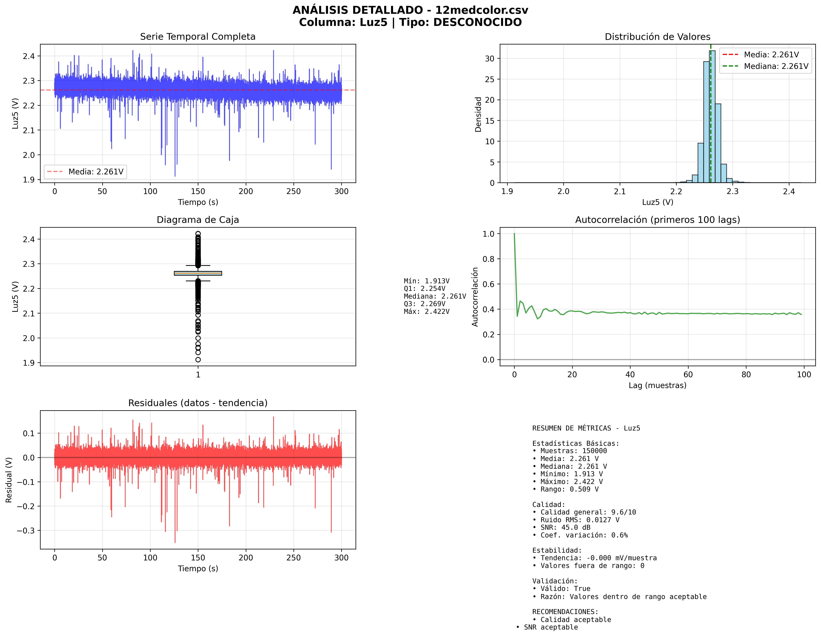Click the 'Distribución de Valores' title

coord(657,37)
